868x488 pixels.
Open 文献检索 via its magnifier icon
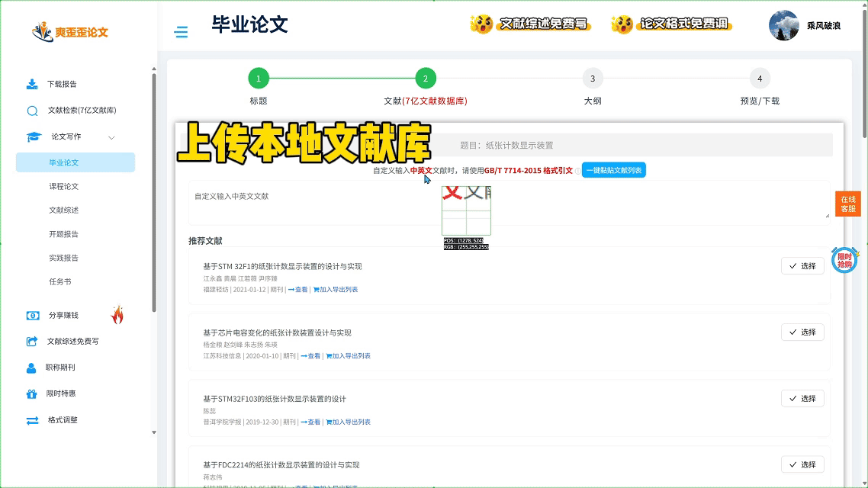tap(32, 111)
